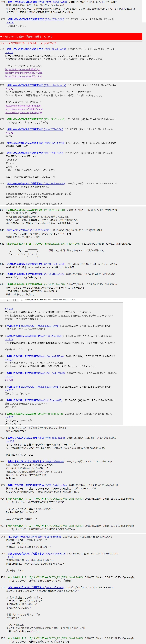Follow the >>942 anchor in post 949
The image size is (146, 644).
(10, 557)
